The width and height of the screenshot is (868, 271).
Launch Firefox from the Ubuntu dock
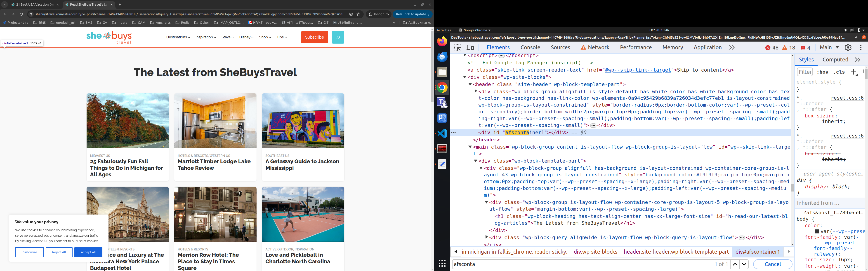coord(442,41)
